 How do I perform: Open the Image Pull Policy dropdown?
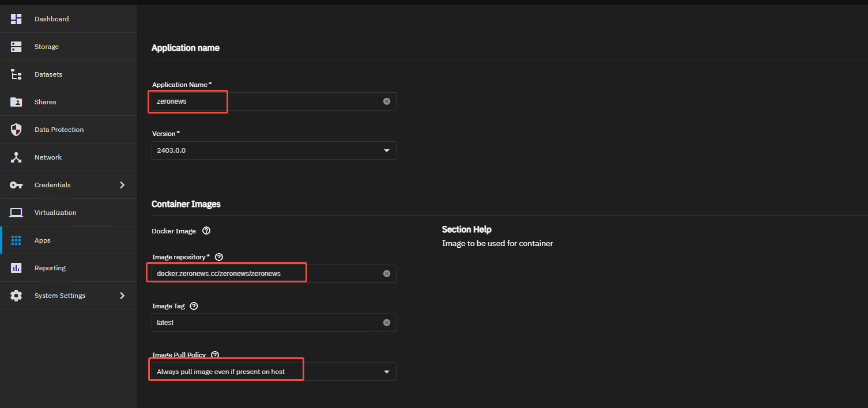click(274, 372)
